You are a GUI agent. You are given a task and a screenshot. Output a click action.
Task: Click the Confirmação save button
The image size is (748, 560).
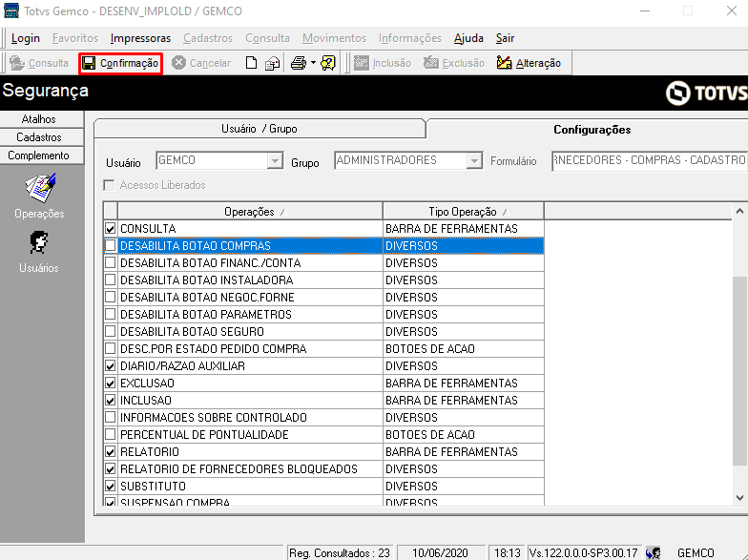(x=120, y=63)
